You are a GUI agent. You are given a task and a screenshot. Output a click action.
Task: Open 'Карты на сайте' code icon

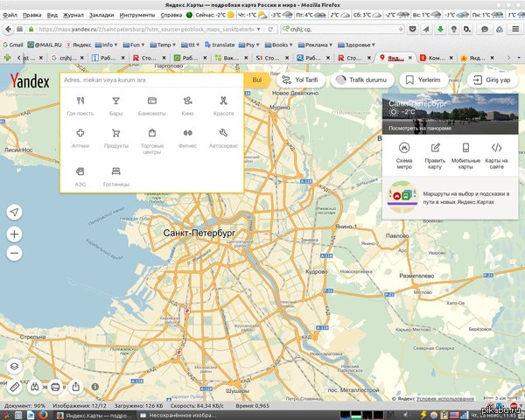pos(496,156)
